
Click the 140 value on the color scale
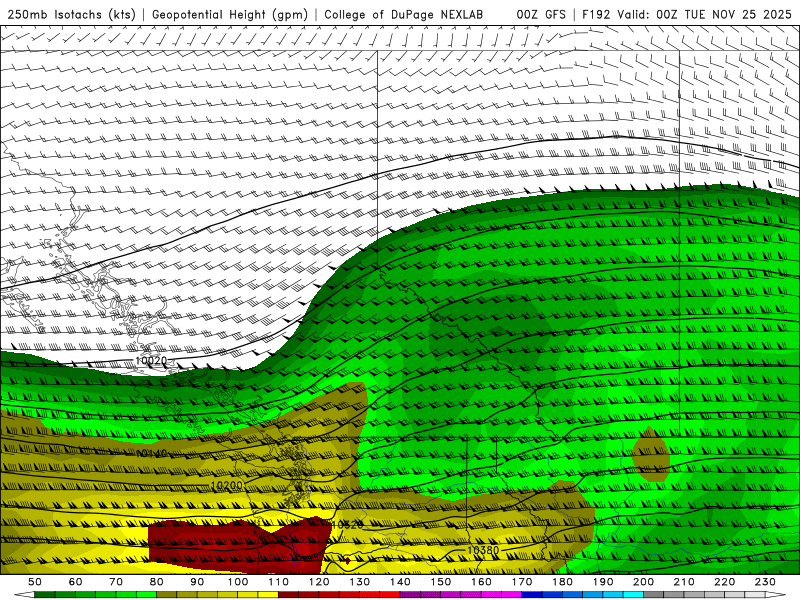(x=400, y=582)
